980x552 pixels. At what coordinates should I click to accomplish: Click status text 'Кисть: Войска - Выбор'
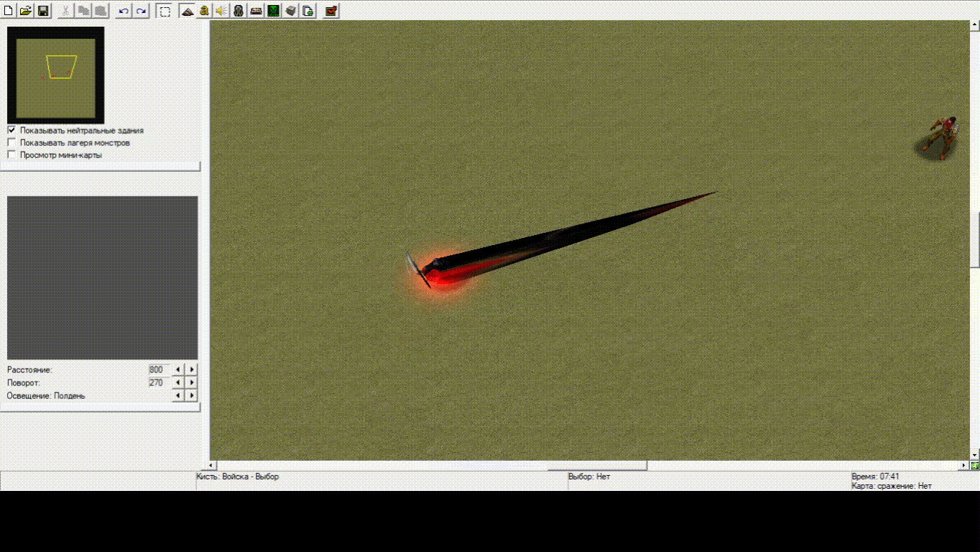pyautogui.click(x=238, y=477)
